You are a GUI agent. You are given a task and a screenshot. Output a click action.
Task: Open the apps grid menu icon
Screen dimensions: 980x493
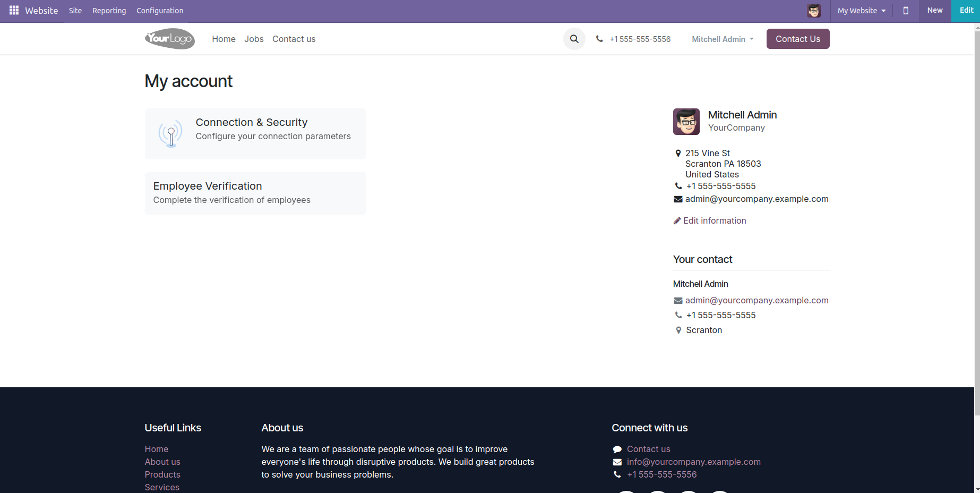click(14, 11)
